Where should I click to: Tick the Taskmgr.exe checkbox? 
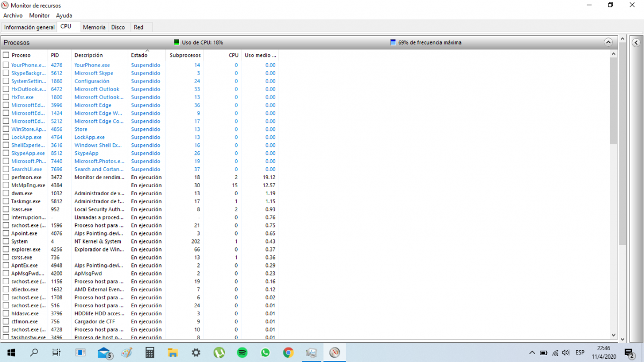[x=6, y=201]
